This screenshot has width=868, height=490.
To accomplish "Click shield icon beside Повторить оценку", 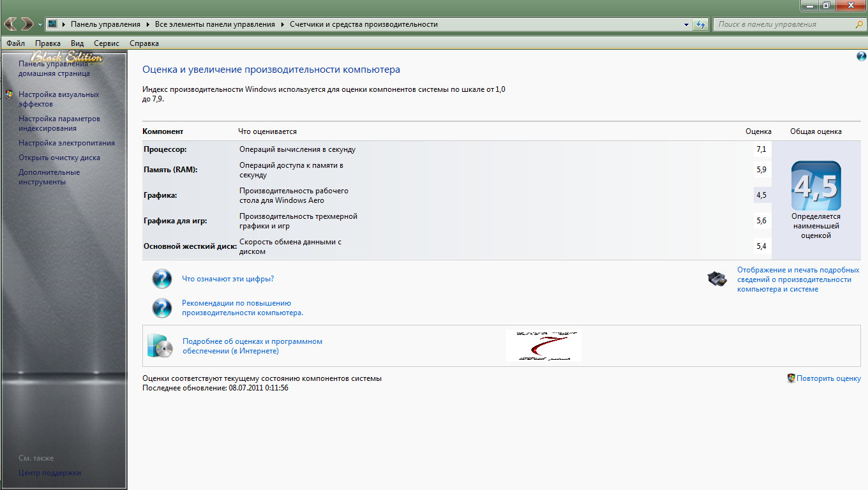I will (x=791, y=378).
